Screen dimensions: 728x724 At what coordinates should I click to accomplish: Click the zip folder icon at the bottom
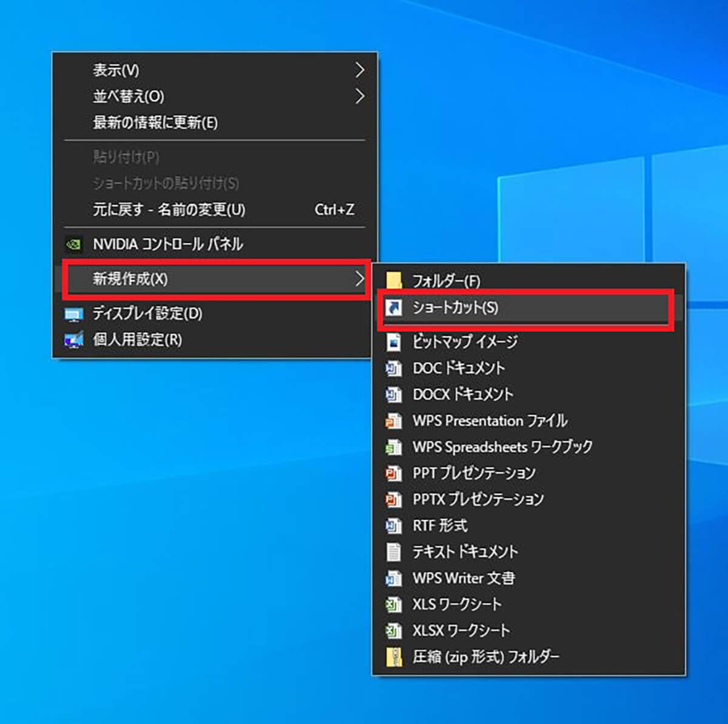click(394, 657)
